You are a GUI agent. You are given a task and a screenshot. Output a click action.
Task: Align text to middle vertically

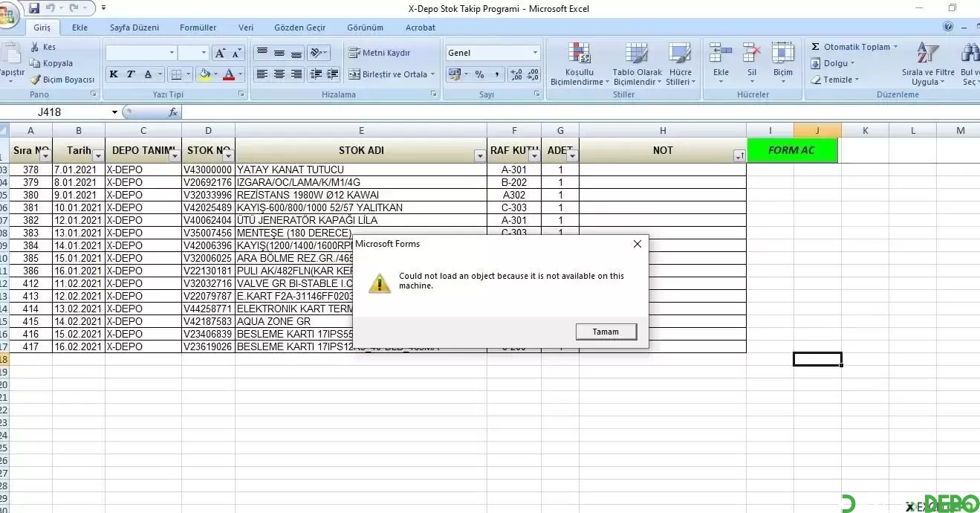pyautogui.click(x=279, y=53)
